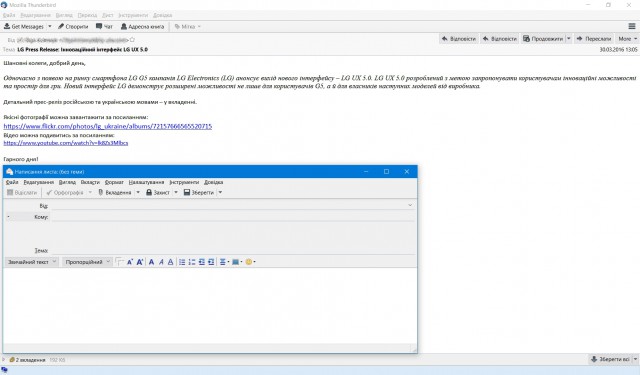Open the More actions dropdown

pos(627,39)
